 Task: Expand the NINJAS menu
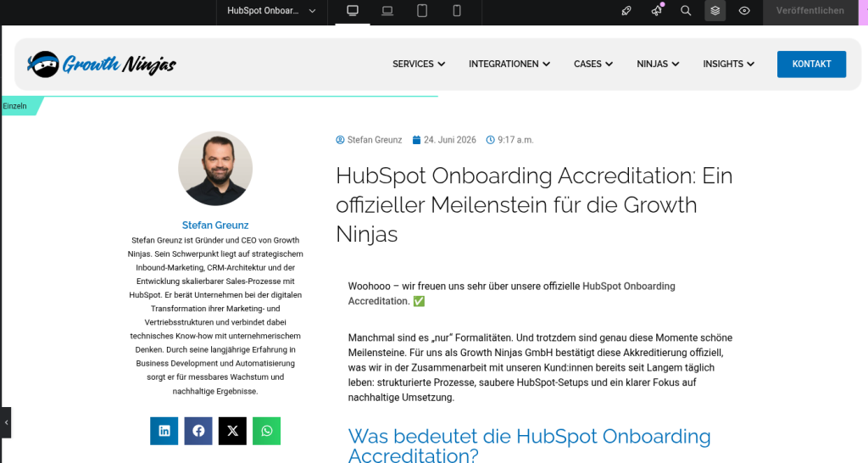point(658,64)
